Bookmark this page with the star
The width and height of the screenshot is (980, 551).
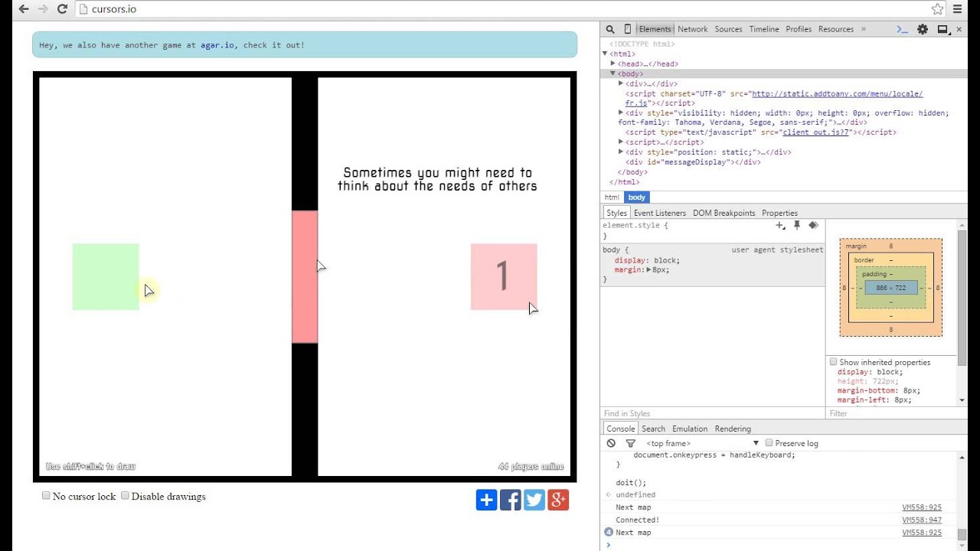937,9
